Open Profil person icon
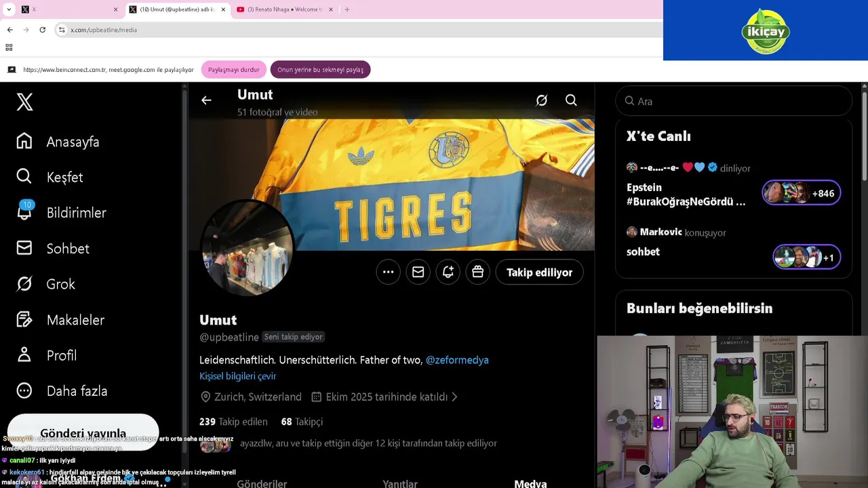868x488 pixels. click(24, 355)
